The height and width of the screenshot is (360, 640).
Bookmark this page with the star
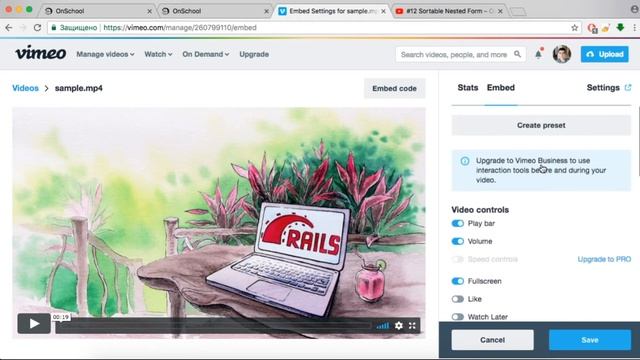pos(574,27)
